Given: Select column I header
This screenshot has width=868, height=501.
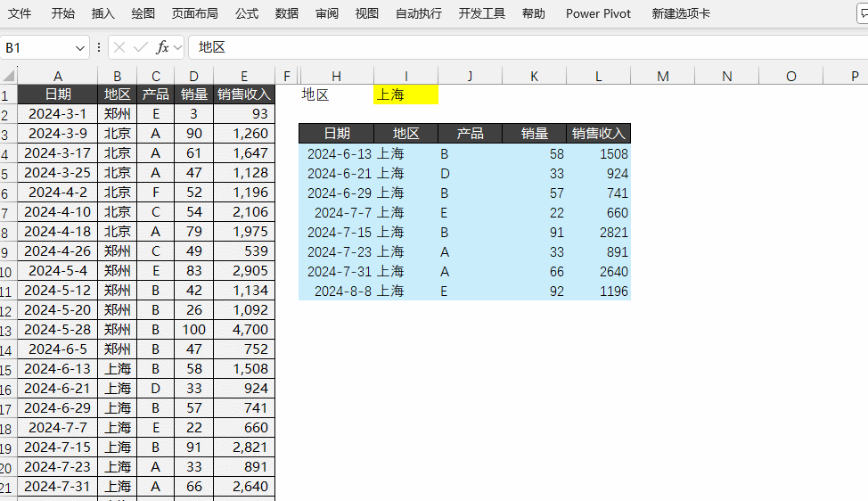Looking at the screenshot, I should click(405, 77).
